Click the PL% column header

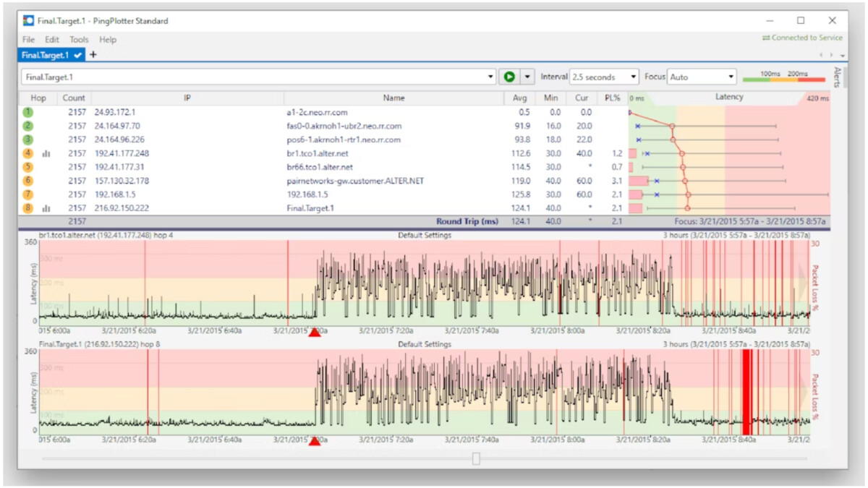(612, 98)
